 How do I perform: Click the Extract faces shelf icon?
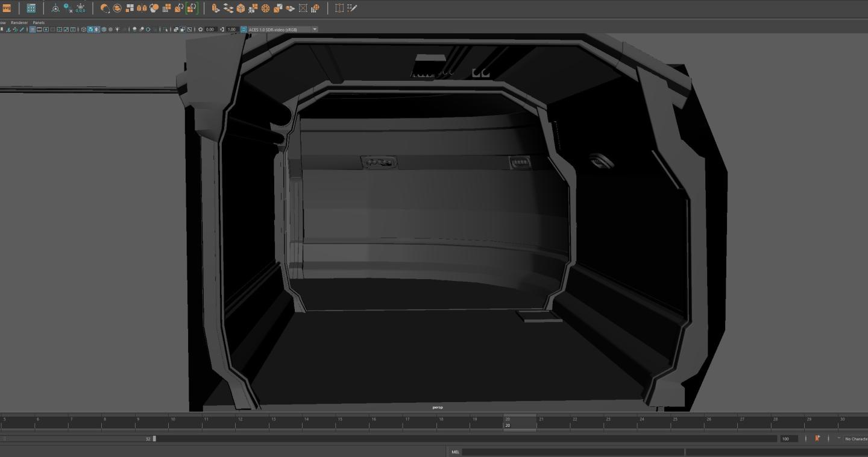click(130, 8)
